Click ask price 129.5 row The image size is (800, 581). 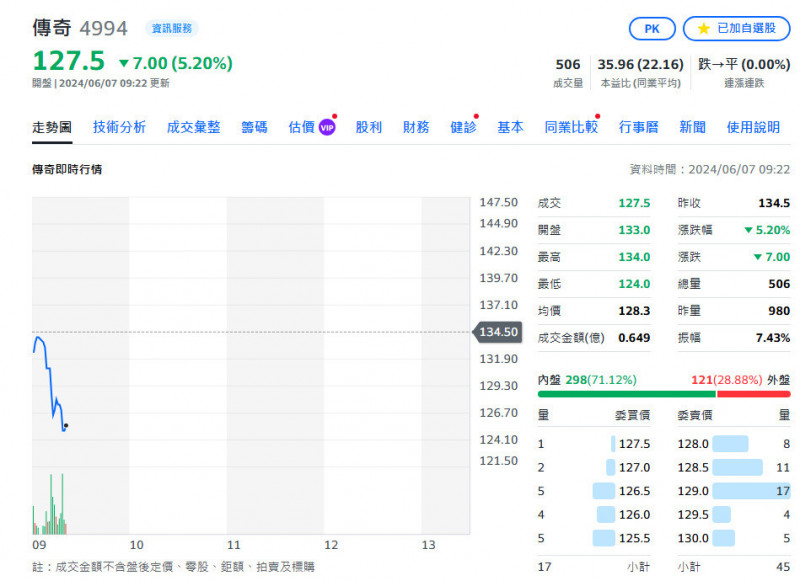click(x=734, y=514)
